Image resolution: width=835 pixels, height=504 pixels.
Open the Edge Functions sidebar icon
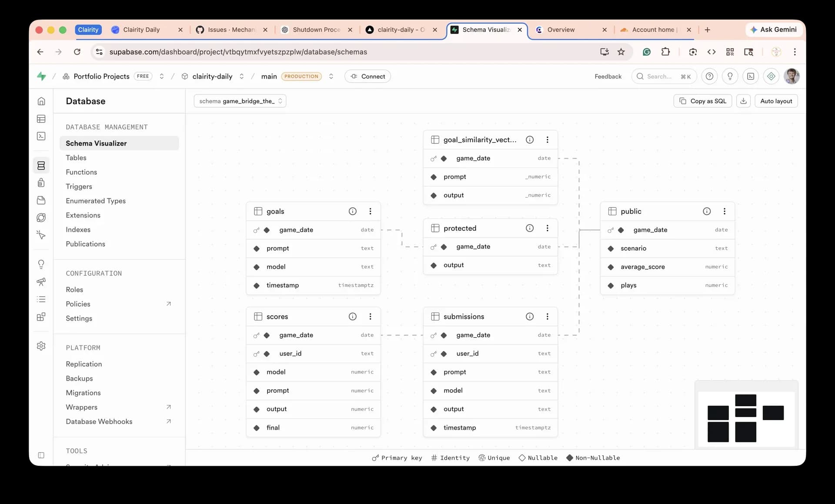(41, 218)
